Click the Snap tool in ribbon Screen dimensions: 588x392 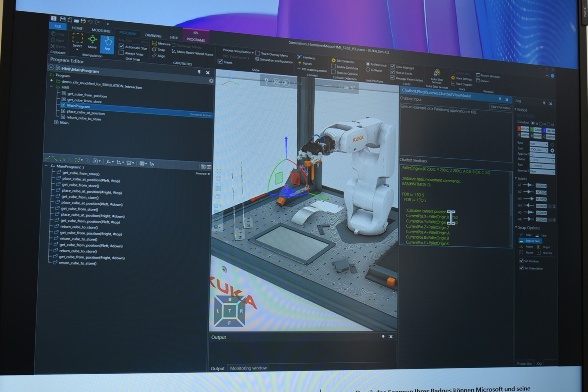pos(159,50)
